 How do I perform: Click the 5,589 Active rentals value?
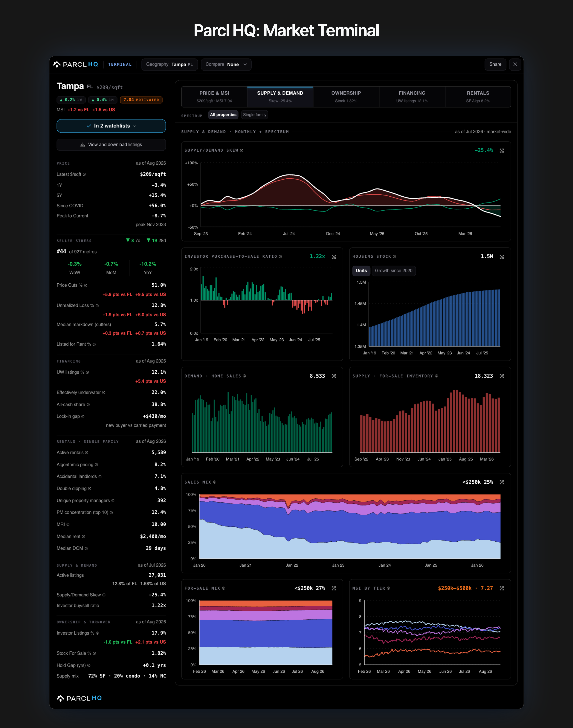point(159,453)
